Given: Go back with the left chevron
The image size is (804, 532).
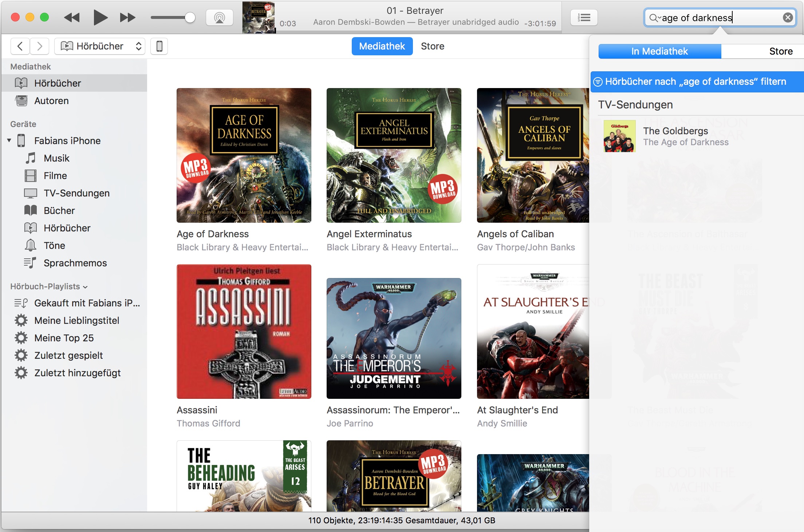Looking at the screenshot, I should click(x=20, y=46).
